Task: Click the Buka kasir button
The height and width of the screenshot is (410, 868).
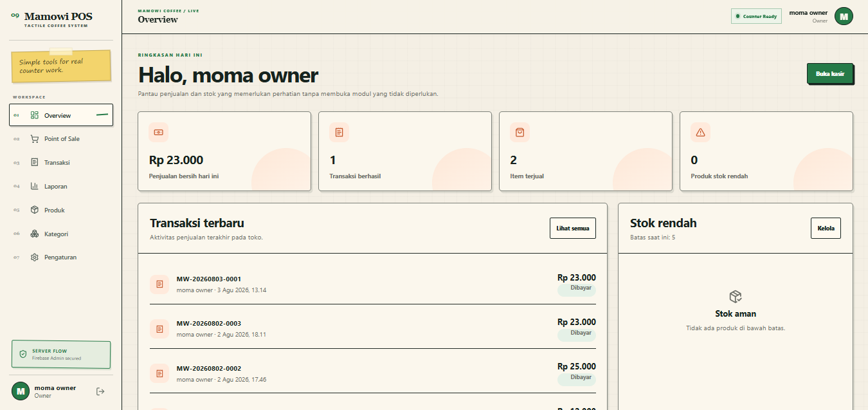Action: click(830, 74)
